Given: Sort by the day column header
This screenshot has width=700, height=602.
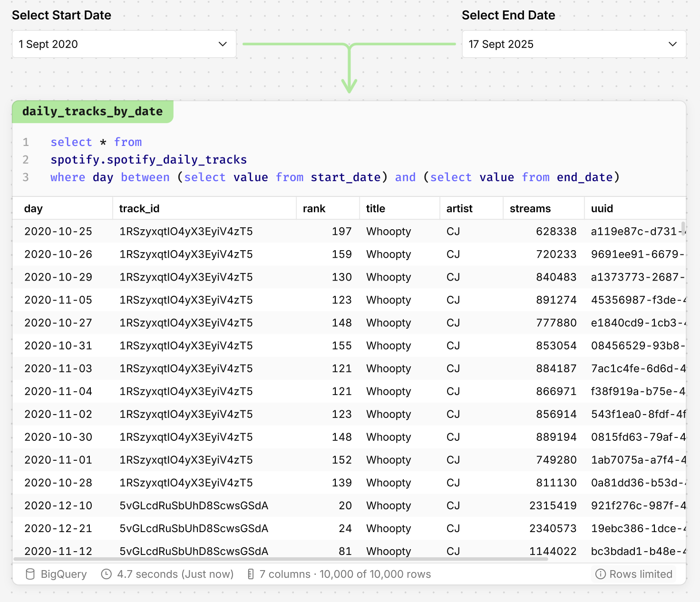Looking at the screenshot, I should (33, 209).
